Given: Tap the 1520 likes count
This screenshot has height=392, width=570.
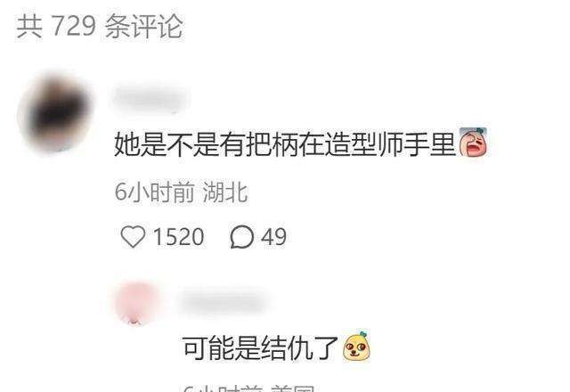Looking at the screenshot, I should click(178, 237).
